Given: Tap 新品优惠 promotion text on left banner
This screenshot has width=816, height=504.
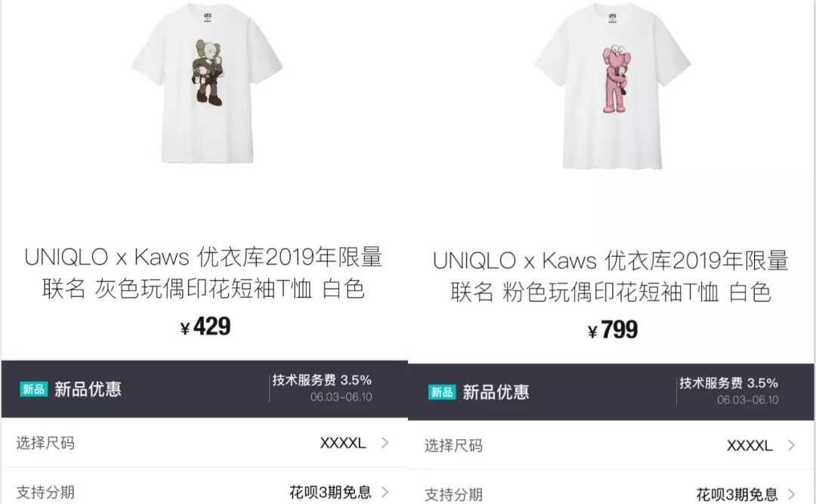Looking at the screenshot, I should (x=88, y=389).
